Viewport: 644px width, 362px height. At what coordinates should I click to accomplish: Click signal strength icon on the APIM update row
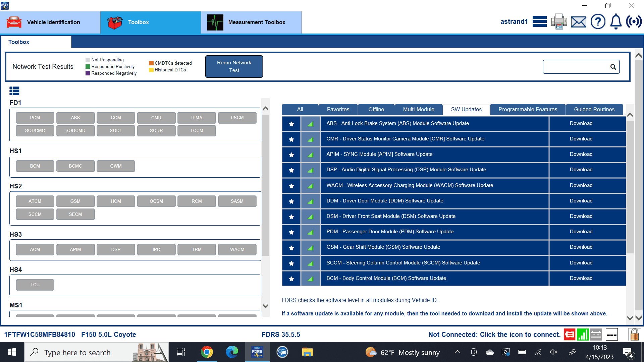coord(311,155)
